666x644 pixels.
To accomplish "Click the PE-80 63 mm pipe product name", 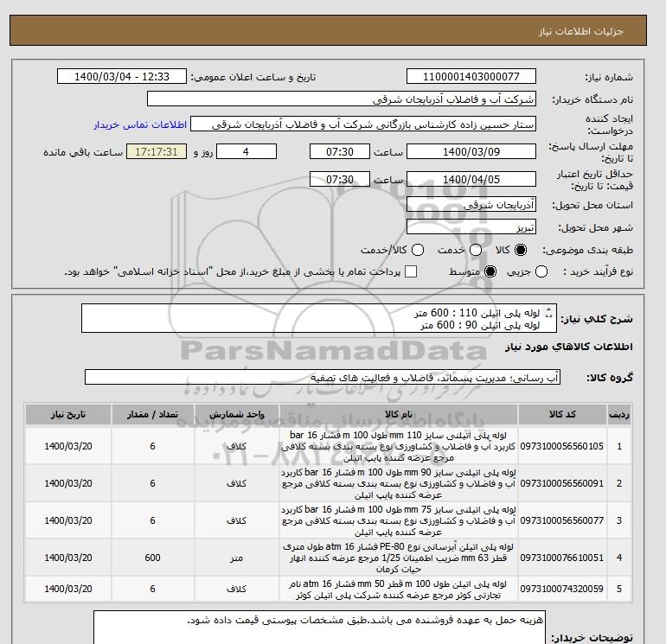I will click(x=399, y=558).
